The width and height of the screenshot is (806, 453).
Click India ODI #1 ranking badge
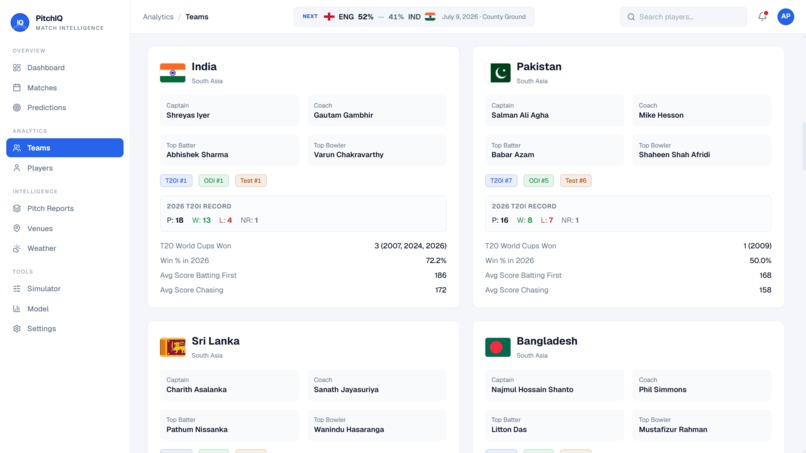pyautogui.click(x=213, y=180)
